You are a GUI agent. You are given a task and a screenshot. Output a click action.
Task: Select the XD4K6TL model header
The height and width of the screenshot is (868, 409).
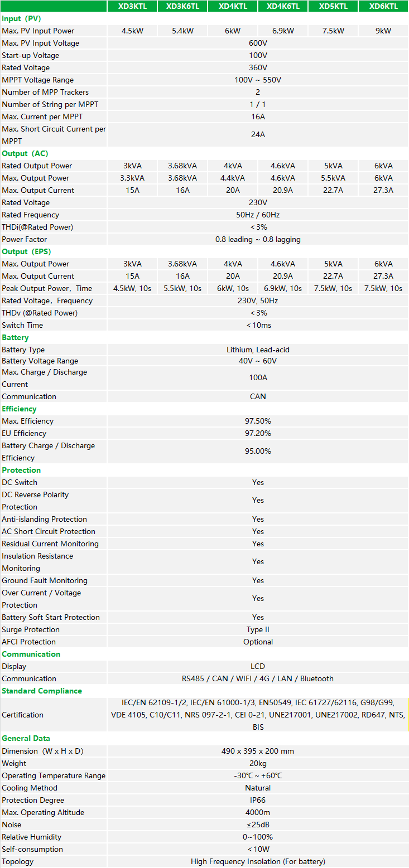coord(283,6)
